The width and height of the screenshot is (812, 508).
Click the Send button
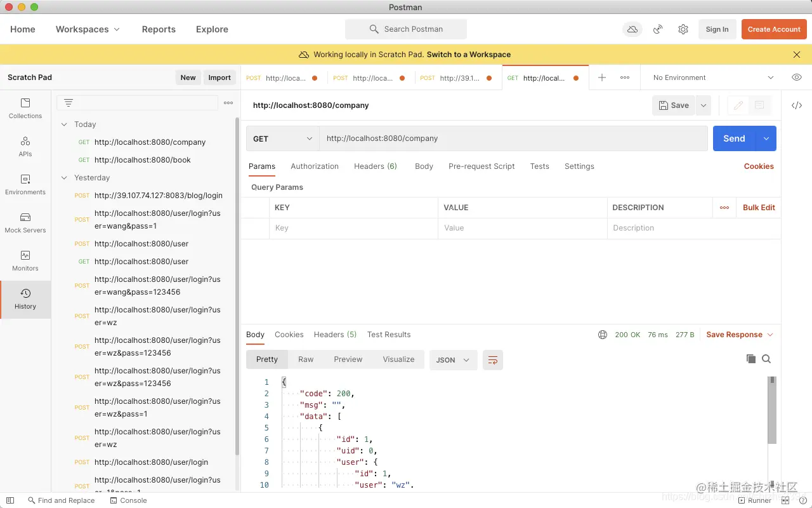tap(734, 138)
